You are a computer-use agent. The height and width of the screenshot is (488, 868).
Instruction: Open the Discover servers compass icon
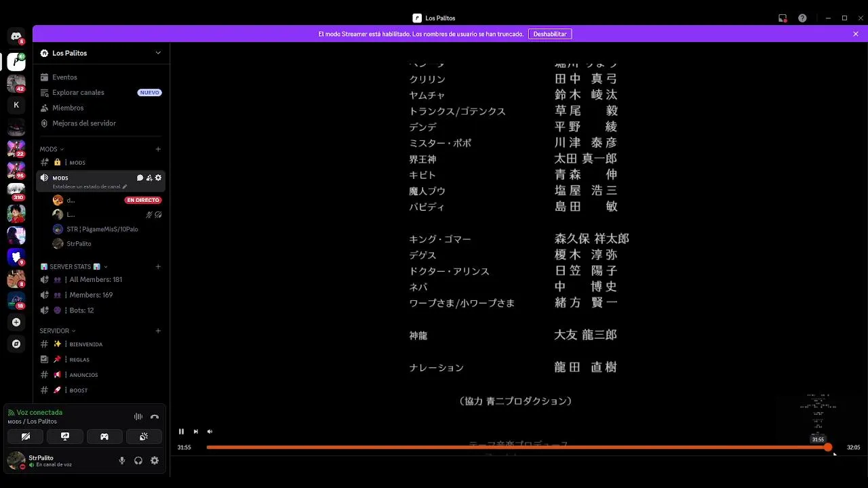point(16,344)
